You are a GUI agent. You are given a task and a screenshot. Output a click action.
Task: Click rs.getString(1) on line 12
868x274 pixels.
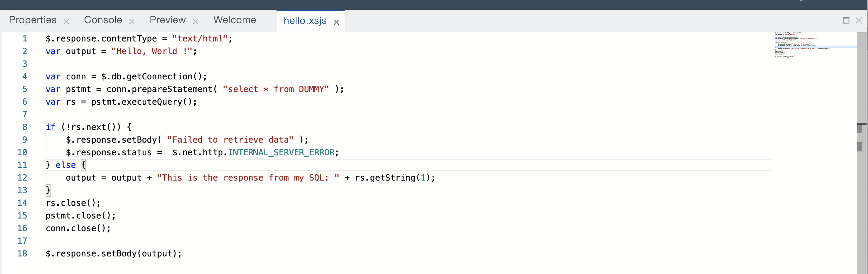(x=393, y=178)
